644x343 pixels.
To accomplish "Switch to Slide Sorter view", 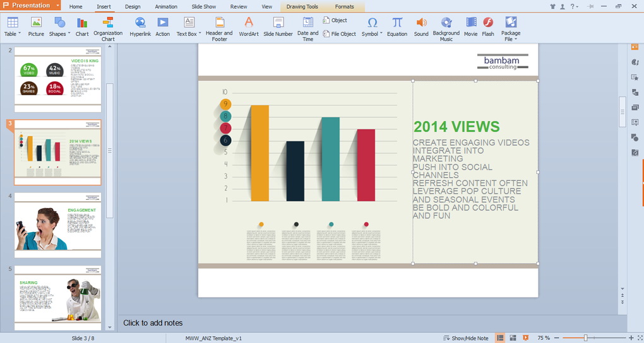I will (513, 338).
